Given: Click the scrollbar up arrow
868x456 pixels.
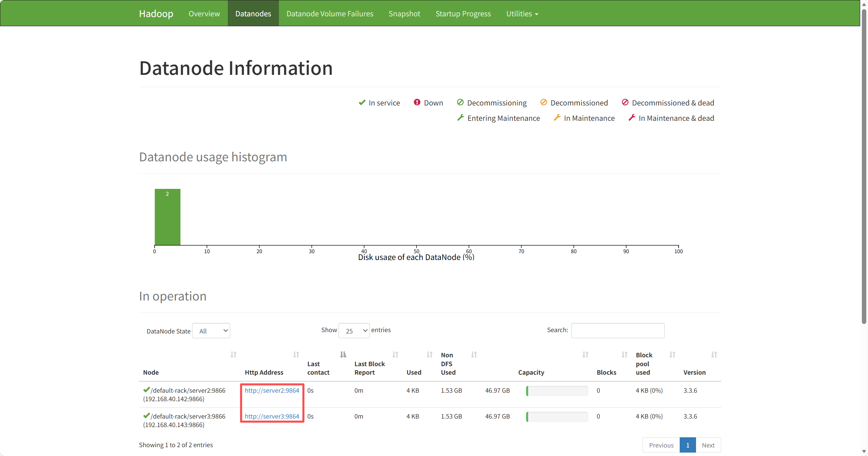Looking at the screenshot, I should coord(864,4).
